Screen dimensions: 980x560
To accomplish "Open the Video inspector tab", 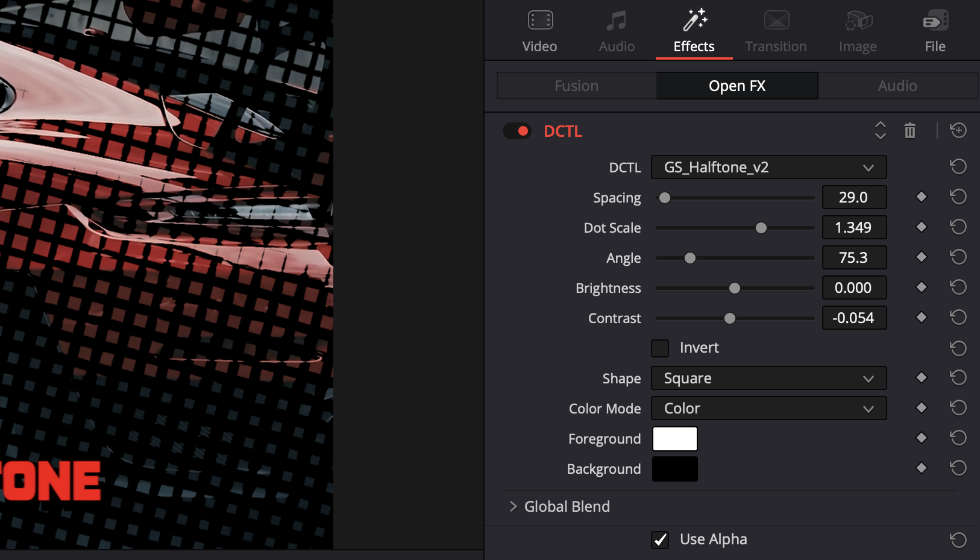I will click(539, 31).
